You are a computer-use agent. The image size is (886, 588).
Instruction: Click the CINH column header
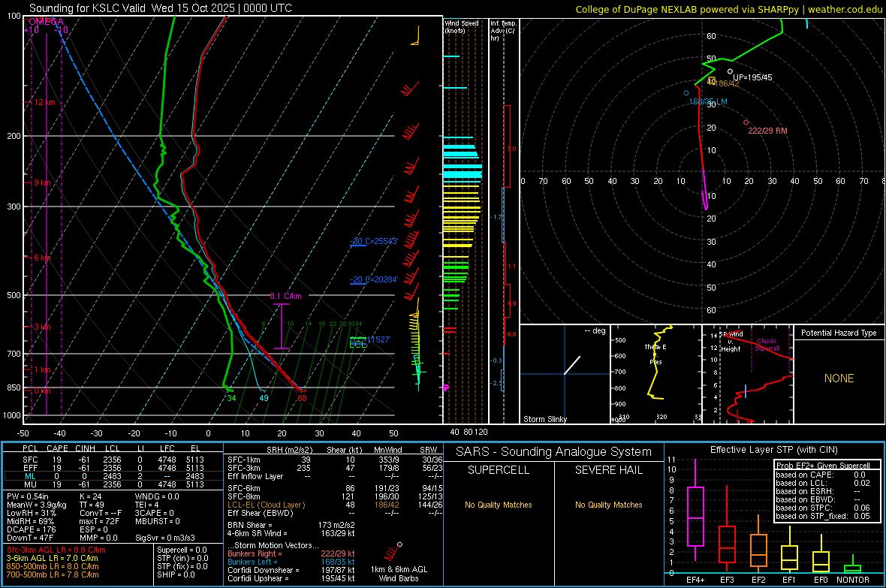coord(85,448)
